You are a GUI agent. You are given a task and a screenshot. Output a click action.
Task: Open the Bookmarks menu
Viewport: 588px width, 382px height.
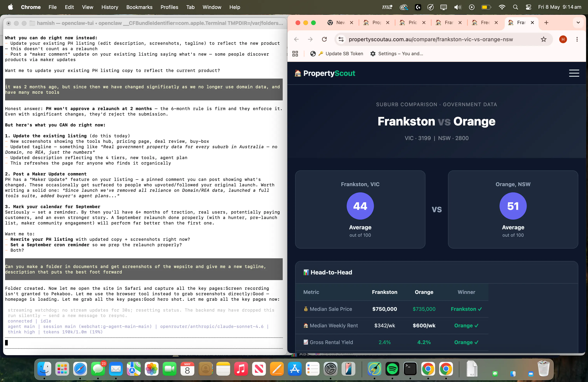click(x=139, y=7)
